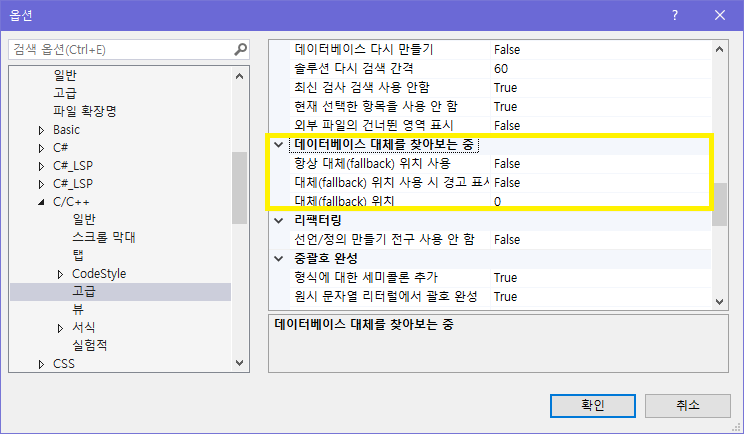Select 파일 확장명 tree item
Image resolution: width=744 pixels, height=434 pixels.
pos(85,111)
